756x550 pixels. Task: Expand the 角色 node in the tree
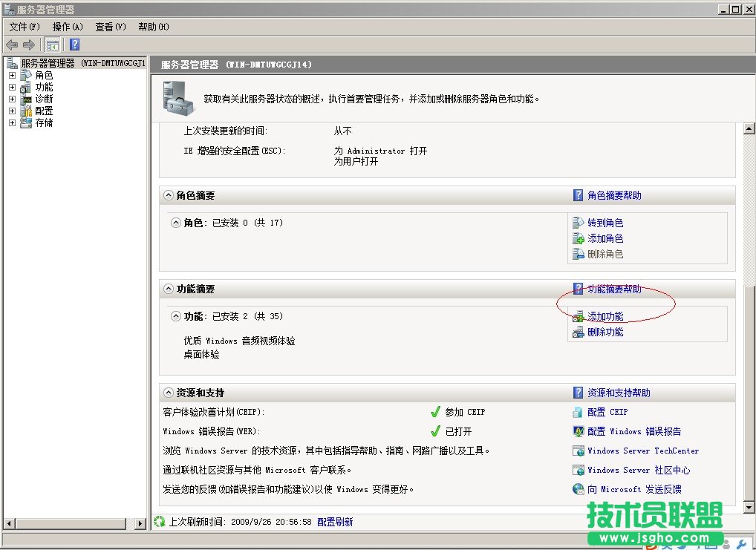click(x=11, y=74)
